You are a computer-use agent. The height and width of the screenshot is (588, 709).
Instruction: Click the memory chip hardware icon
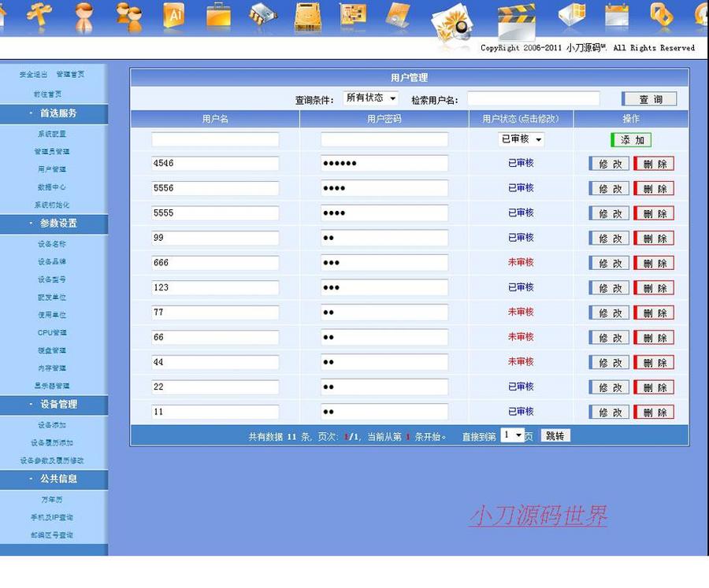click(x=262, y=14)
